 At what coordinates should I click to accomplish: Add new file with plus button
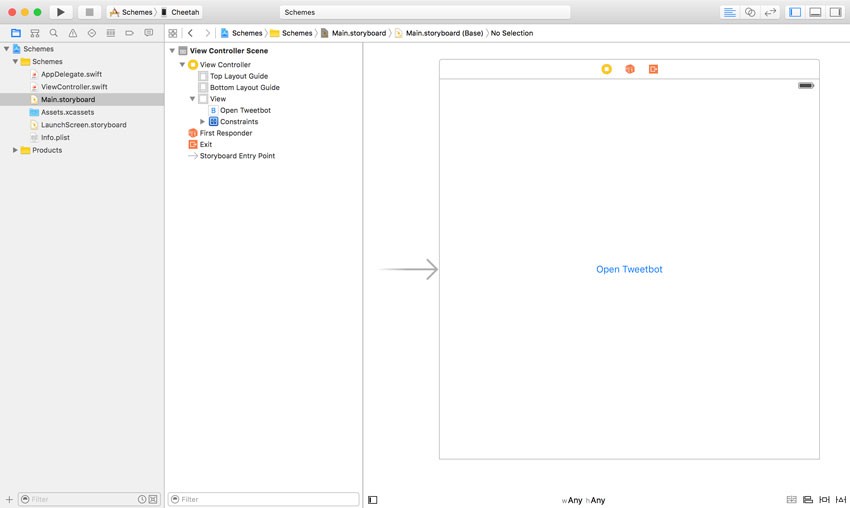pos(9,499)
